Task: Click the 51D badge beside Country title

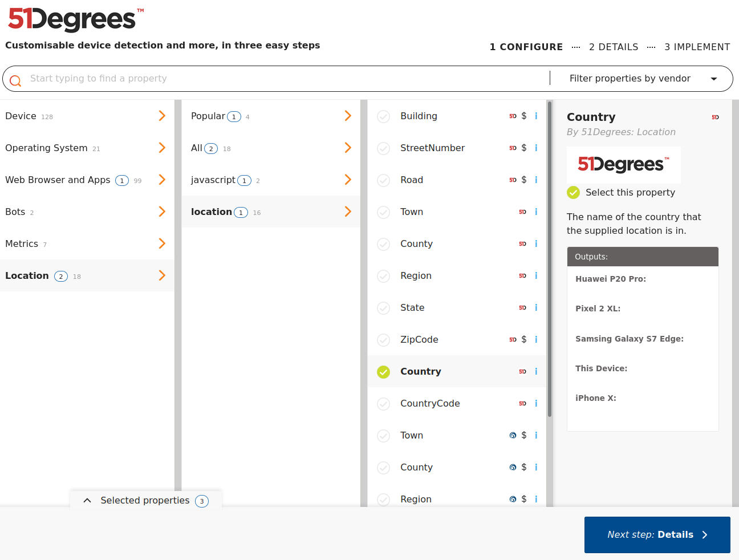Action: (x=715, y=117)
